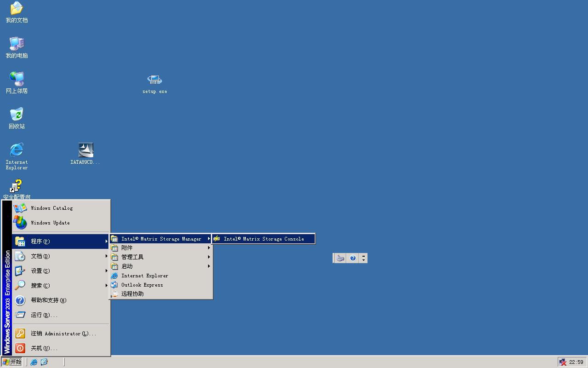588x368 pixels.
Task: Click the Recycle Bin (回收站) desktop icon
Action: point(17,115)
